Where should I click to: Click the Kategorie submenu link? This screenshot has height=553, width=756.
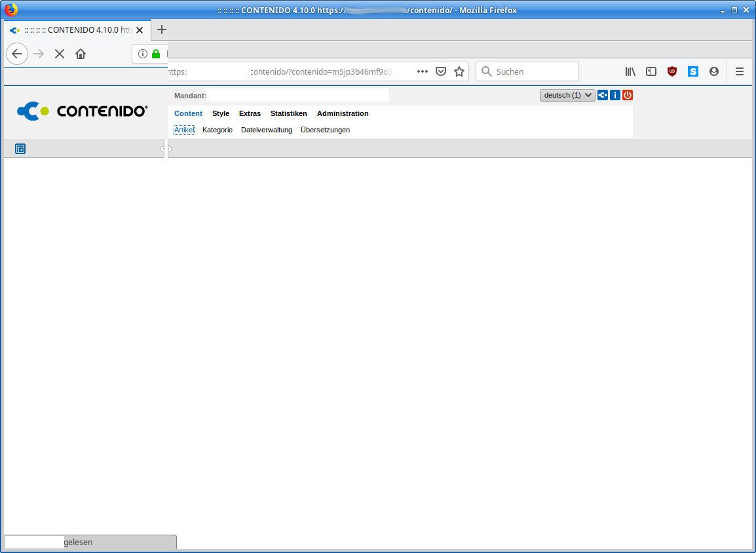coord(217,130)
